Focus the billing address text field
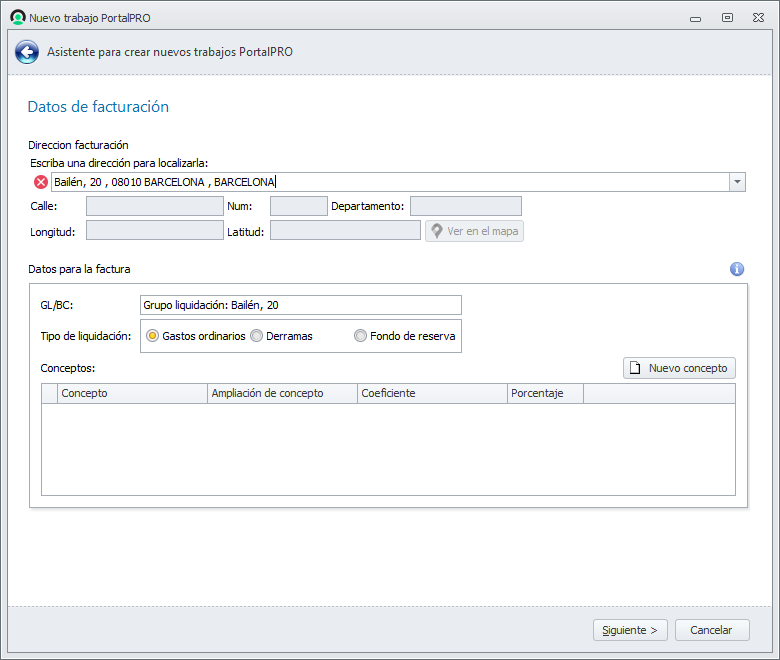The width and height of the screenshot is (780, 660). (390, 182)
